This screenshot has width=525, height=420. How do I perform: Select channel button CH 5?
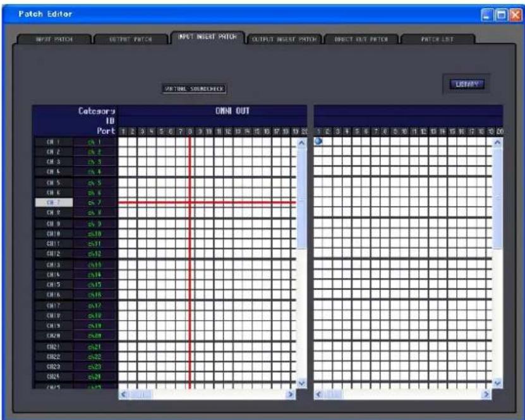[54, 183]
